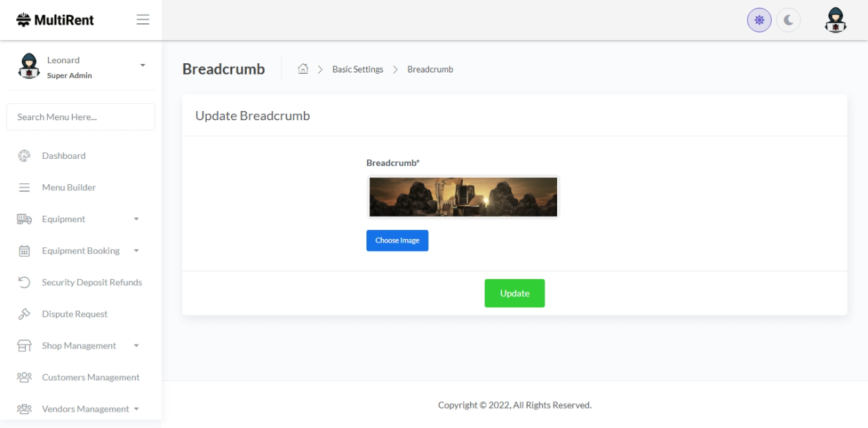
Task: Switch to dark mode with moon toggle
Action: click(789, 20)
